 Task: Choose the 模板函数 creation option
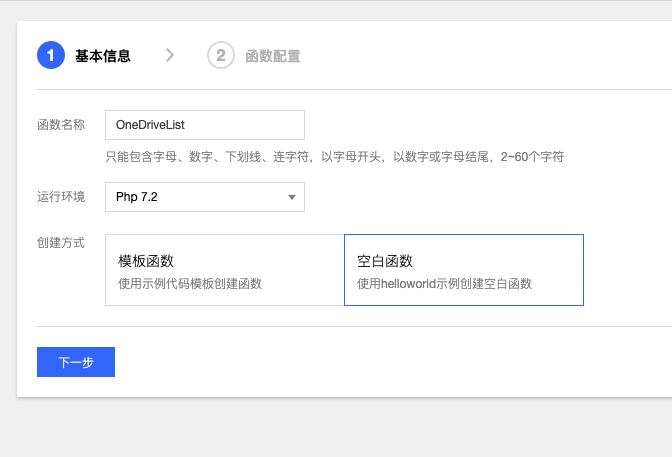(224, 270)
